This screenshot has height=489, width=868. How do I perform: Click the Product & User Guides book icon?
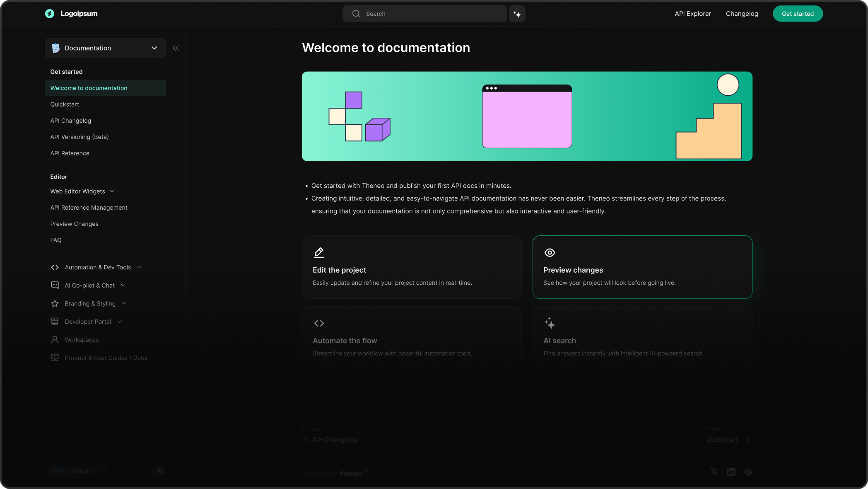tap(55, 358)
